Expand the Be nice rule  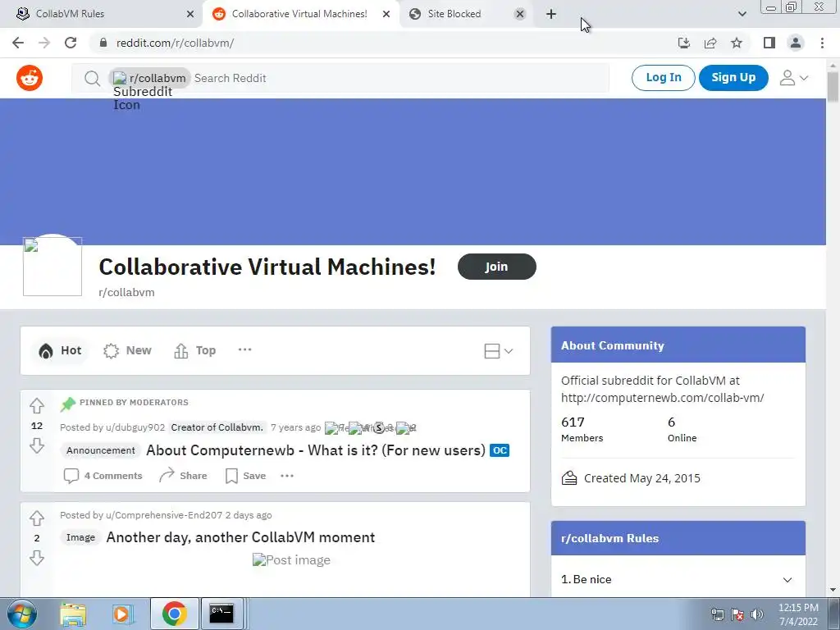click(787, 580)
